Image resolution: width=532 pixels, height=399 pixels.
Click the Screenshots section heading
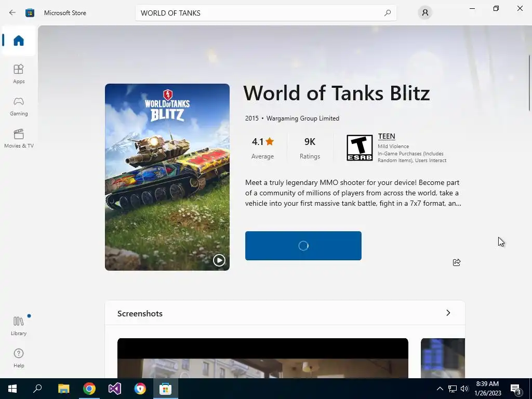click(x=140, y=313)
